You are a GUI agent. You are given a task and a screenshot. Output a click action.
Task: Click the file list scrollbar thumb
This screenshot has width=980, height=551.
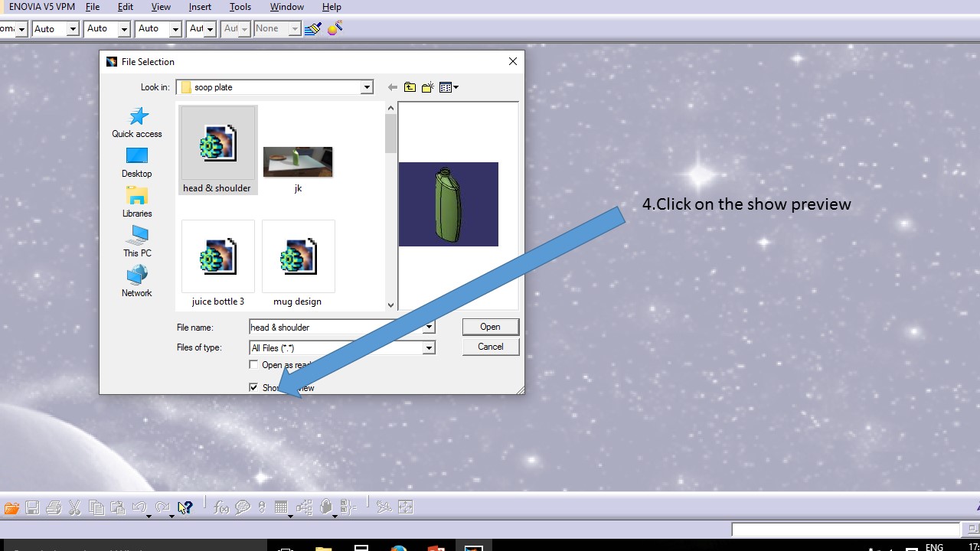tap(390, 134)
